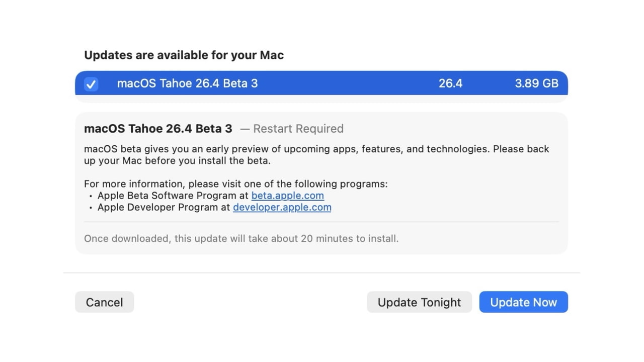644x362 pixels.
Task: Click the "Restart Required" label
Action: [298, 129]
